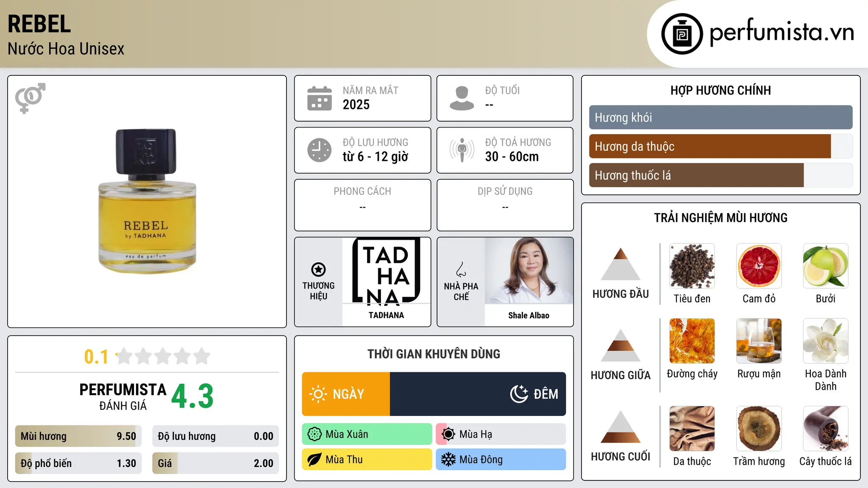Click the Hương thuốc lá accord bar
Image resolution: width=868 pixels, height=488 pixels.
tap(721, 175)
